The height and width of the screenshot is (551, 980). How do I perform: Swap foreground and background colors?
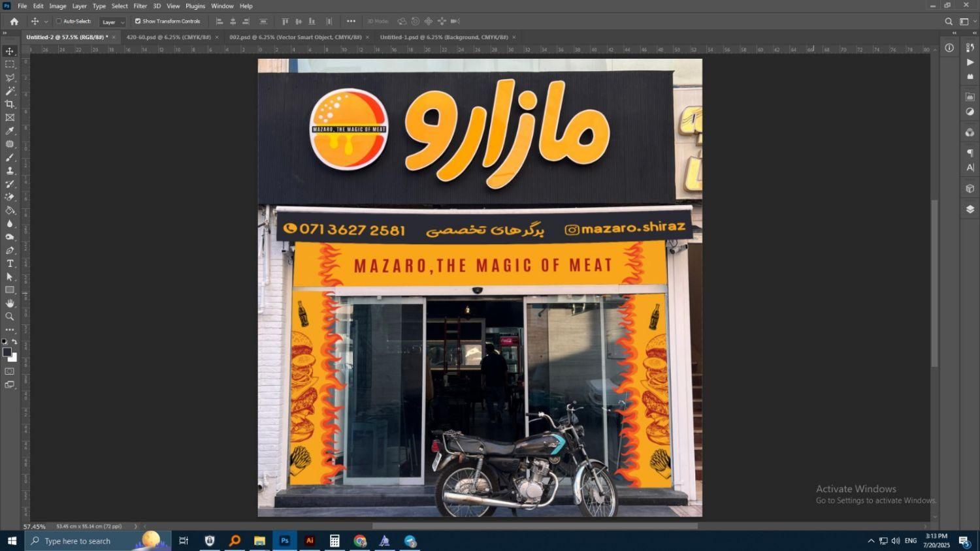pos(14,341)
